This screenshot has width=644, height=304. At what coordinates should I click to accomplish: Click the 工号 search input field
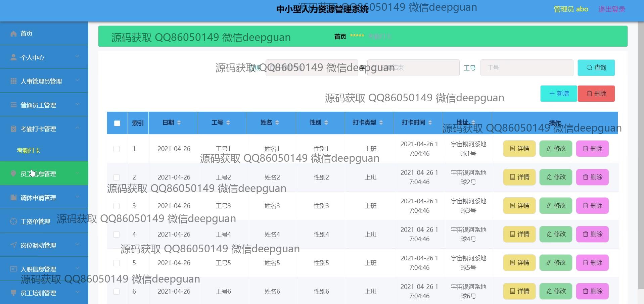click(526, 68)
